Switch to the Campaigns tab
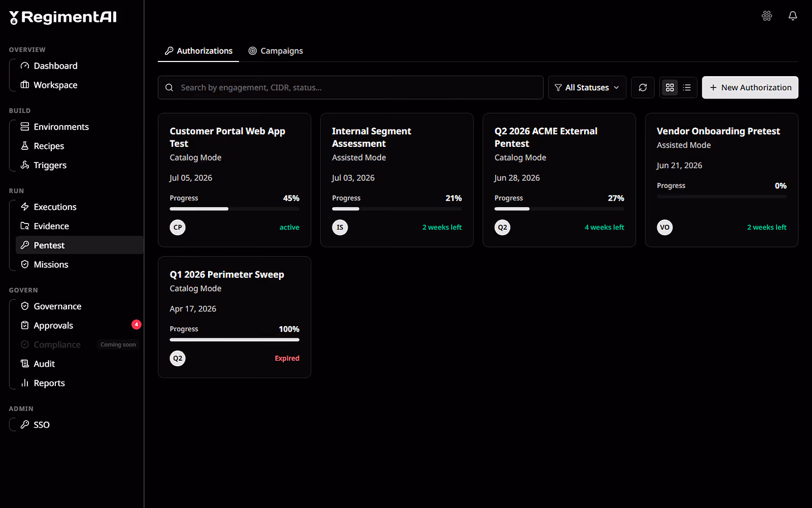 [x=276, y=51]
